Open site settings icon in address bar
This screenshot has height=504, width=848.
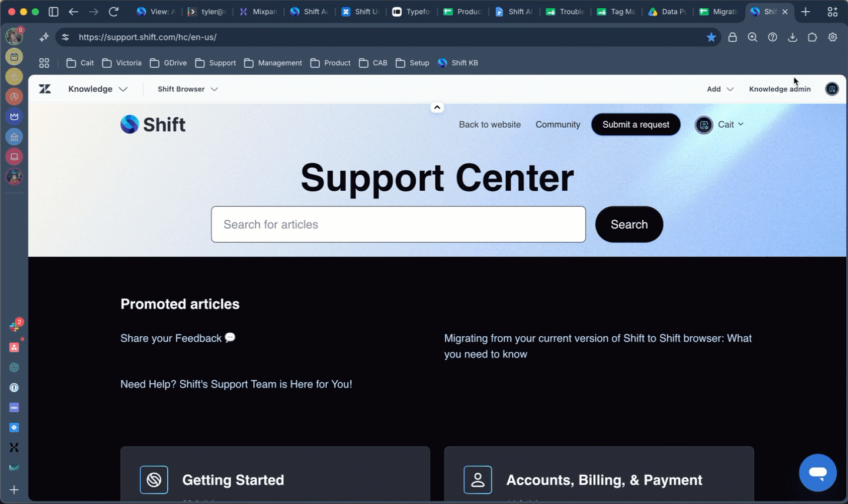click(65, 37)
